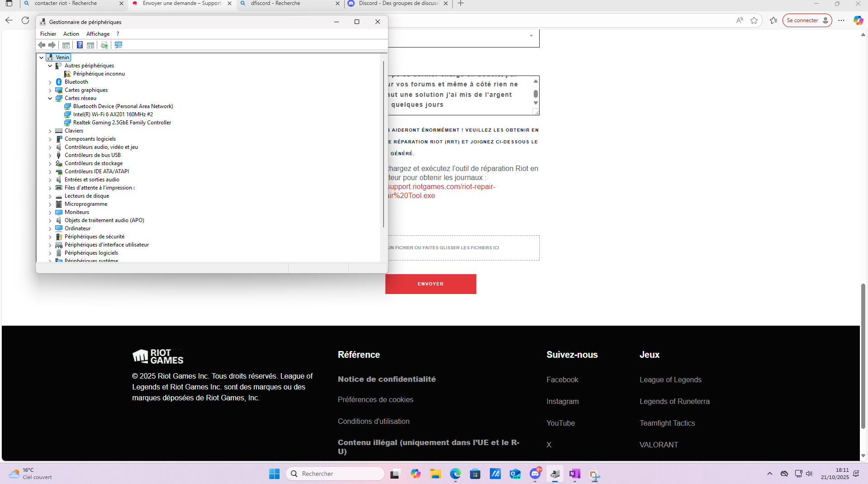Click Se connecter in the browser
The image size is (868, 484).
click(807, 20)
